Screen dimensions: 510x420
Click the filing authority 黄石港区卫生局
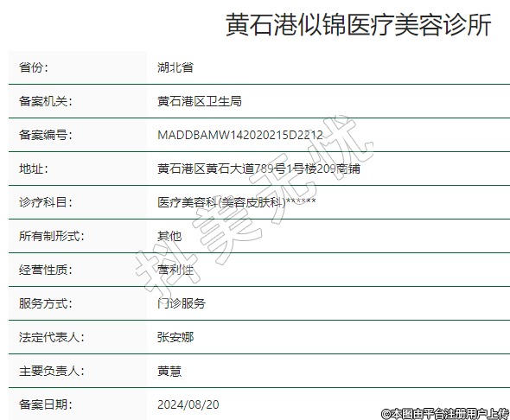pyautogui.click(x=200, y=101)
